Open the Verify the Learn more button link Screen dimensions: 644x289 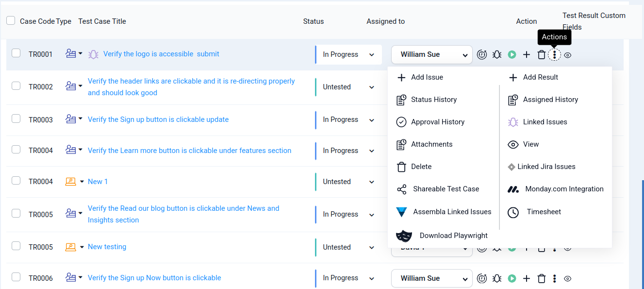189,151
